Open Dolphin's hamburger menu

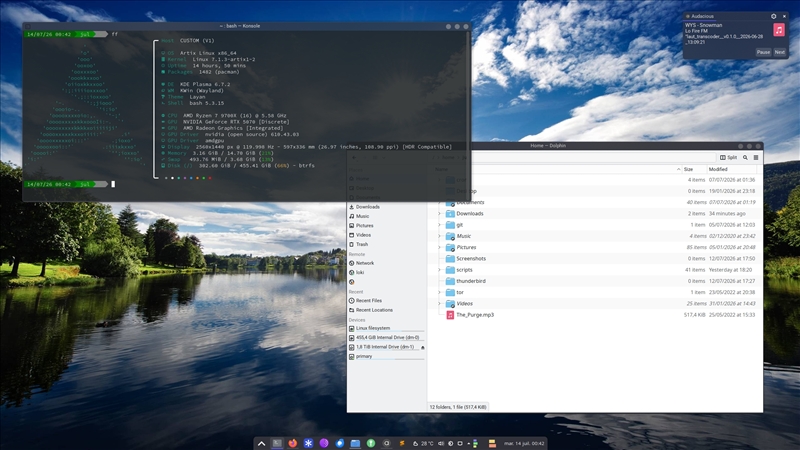pyautogui.click(x=756, y=158)
